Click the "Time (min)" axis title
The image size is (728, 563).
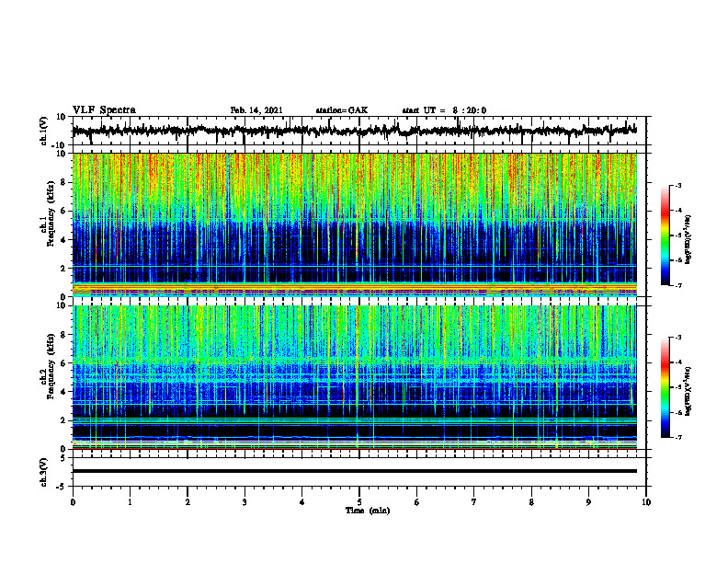click(x=368, y=511)
